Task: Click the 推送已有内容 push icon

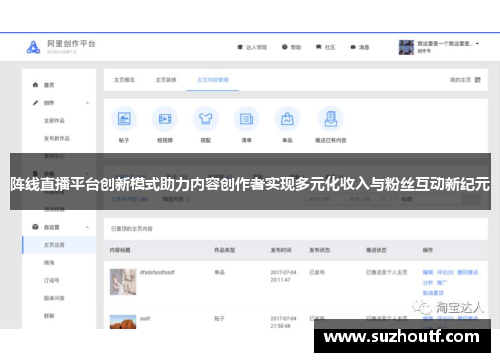Action: point(331,119)
